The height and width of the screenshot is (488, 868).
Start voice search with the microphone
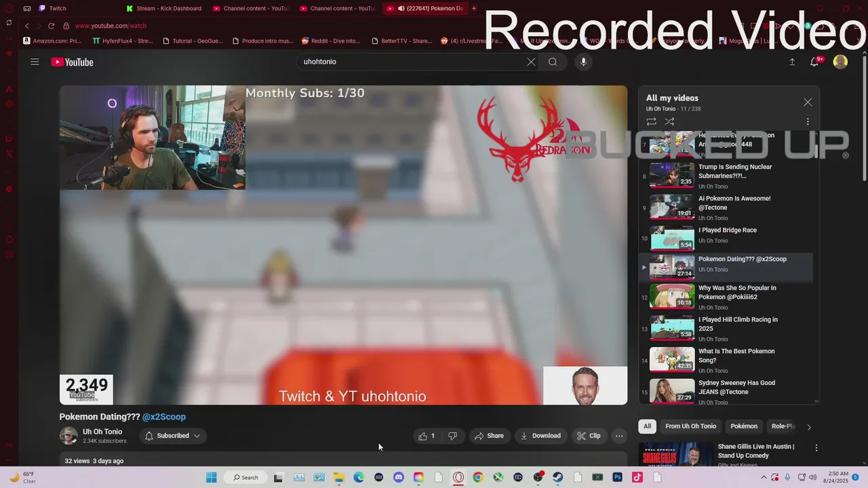[583, 62]
